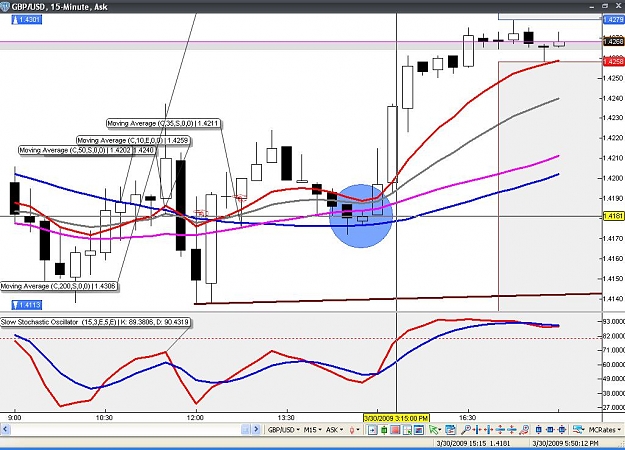The image size is (625, 450).
Task: Click the 13:30 time axis label
Action: click(x=286, y=418)
